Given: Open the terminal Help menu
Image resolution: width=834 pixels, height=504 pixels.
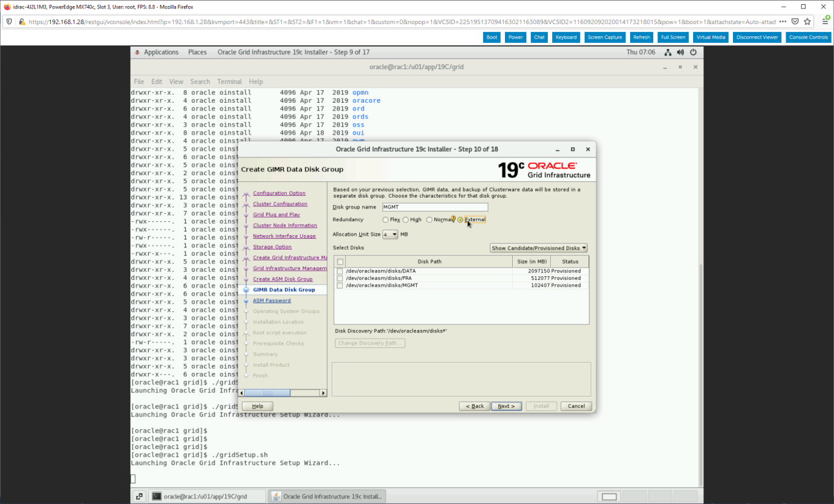Looking at the screenshot, I should 256,82.
